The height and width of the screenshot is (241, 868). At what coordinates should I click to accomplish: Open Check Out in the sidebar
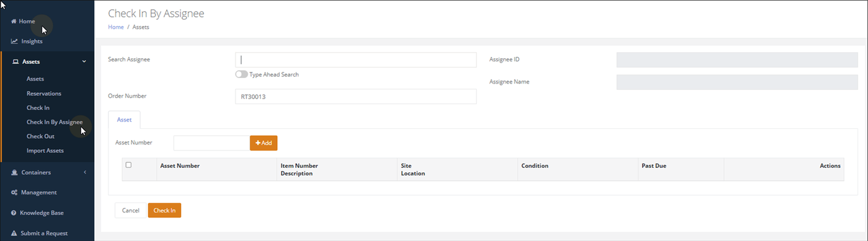[40, 136]
